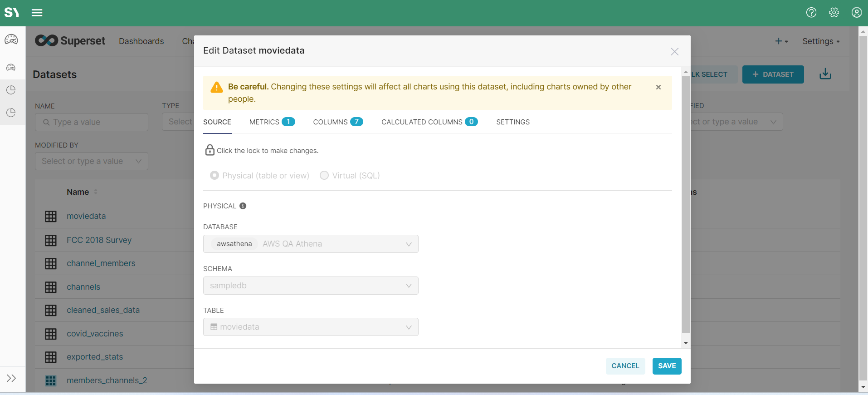Open the hamburger menu in green header
Viewport: 868px width, 395px height.
point(37,13)
